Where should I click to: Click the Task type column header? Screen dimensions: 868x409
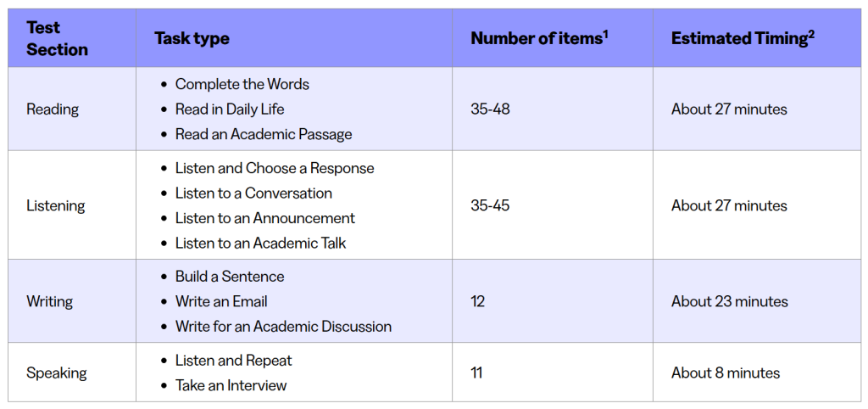(192, 38)
